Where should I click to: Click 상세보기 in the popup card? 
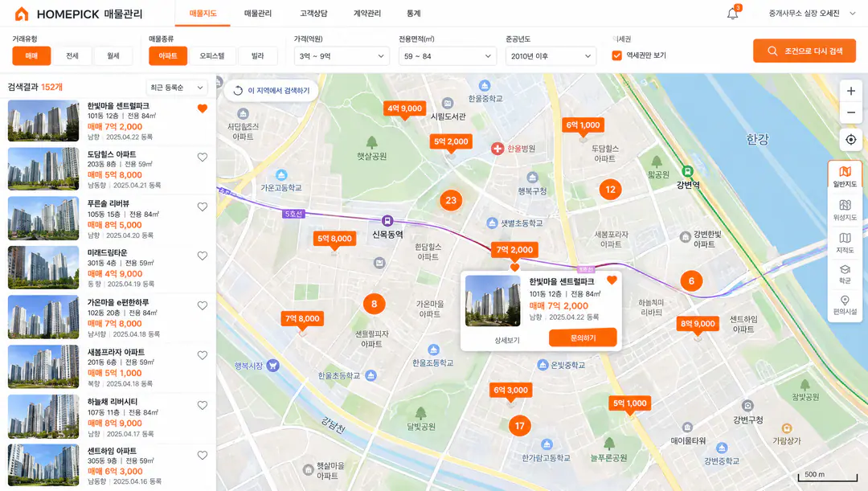[x=506, y=340]
